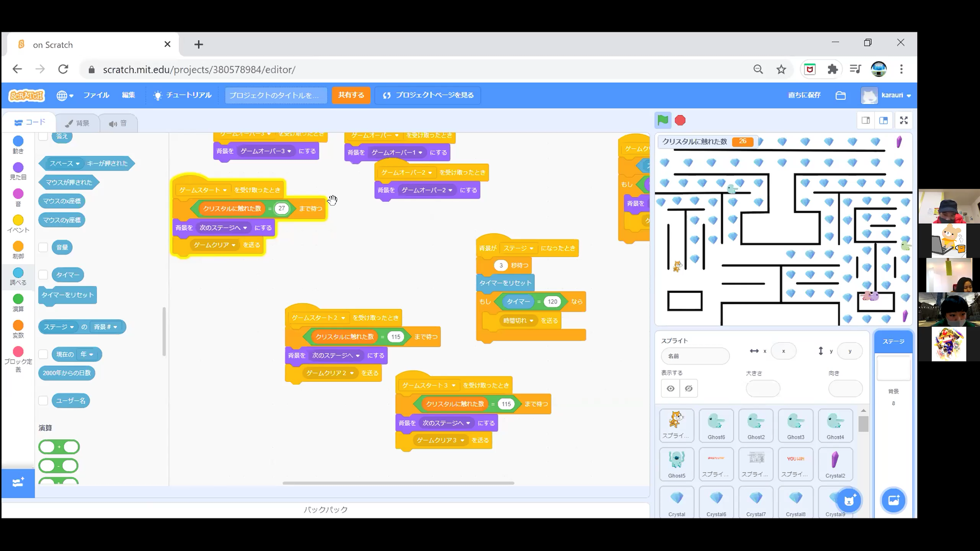Click the full screen expand icon
980x551 pixels.
pyautogui.click(x=904, y=121)
